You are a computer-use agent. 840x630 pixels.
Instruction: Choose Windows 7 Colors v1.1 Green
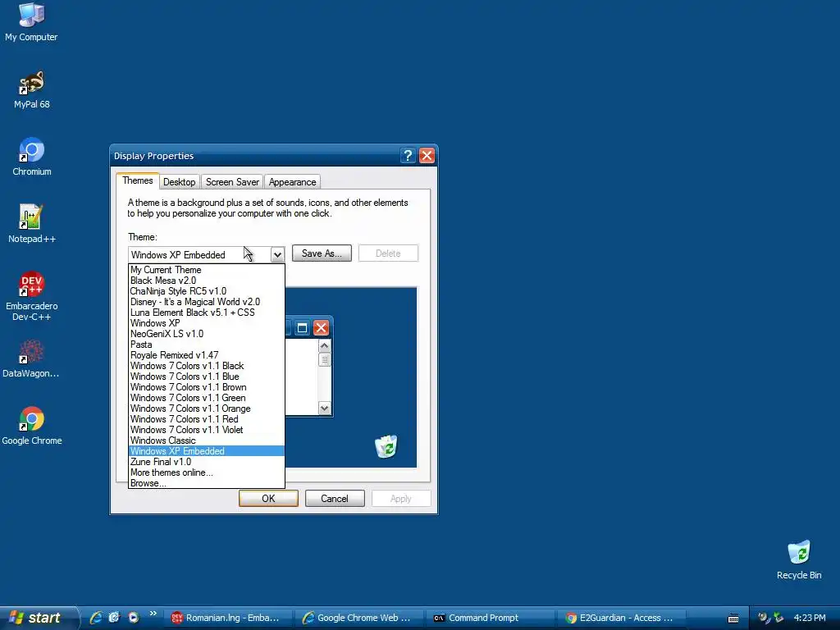[206, 398]
